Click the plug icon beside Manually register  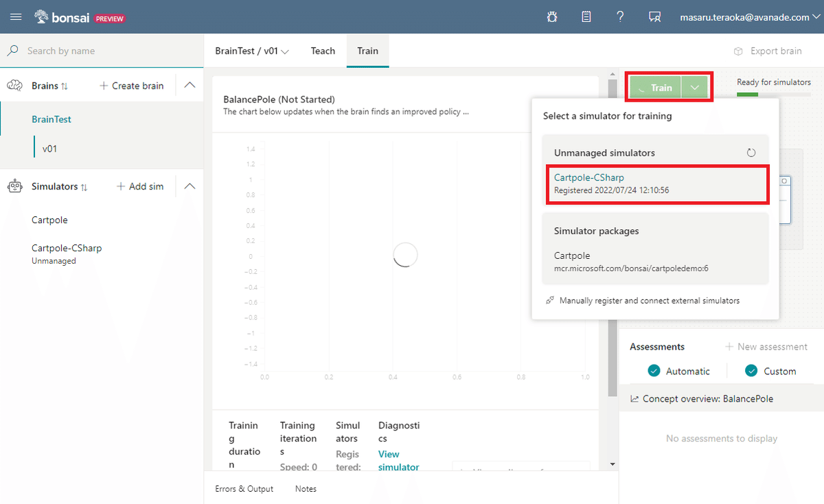click(550, 301)
